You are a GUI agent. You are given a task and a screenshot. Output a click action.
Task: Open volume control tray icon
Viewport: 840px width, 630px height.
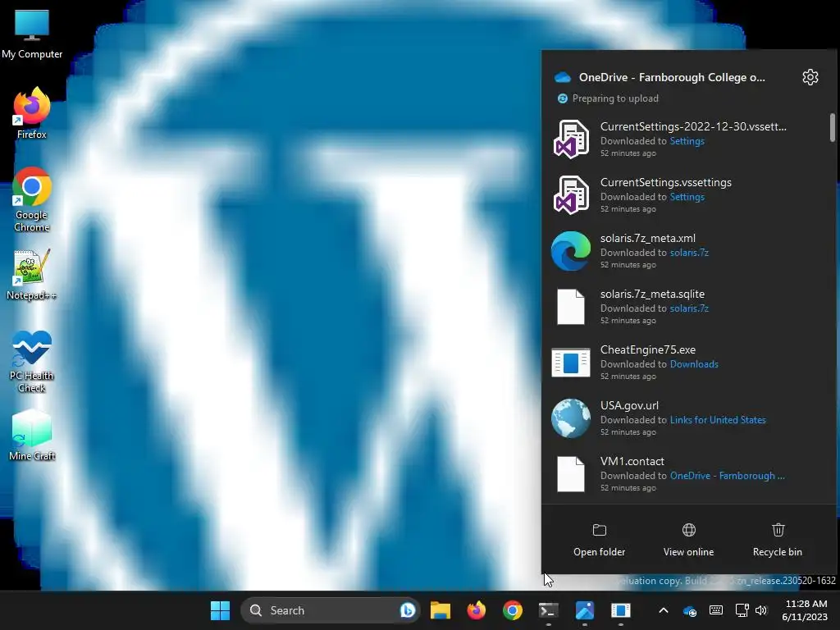pyautogui.click(x=761, y=610)
